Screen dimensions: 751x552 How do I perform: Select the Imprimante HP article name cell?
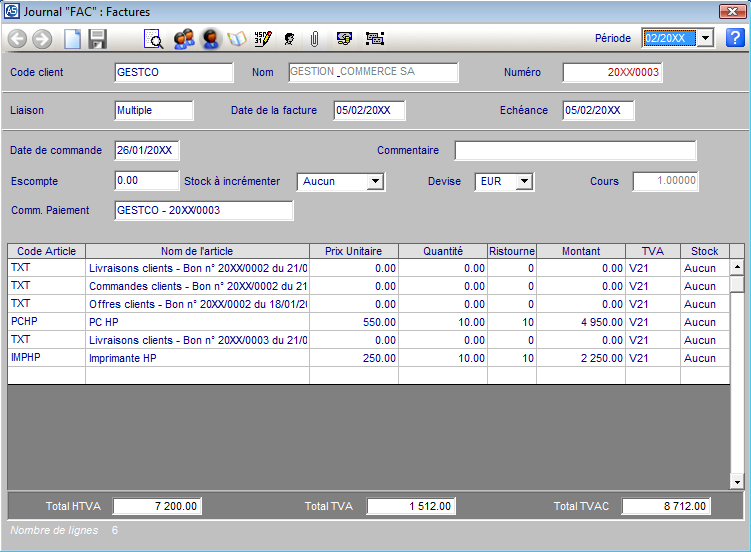(196, 358)
